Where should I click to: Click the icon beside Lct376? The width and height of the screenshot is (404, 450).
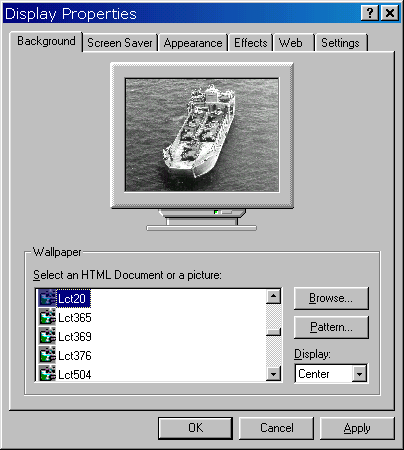(47, 355)
